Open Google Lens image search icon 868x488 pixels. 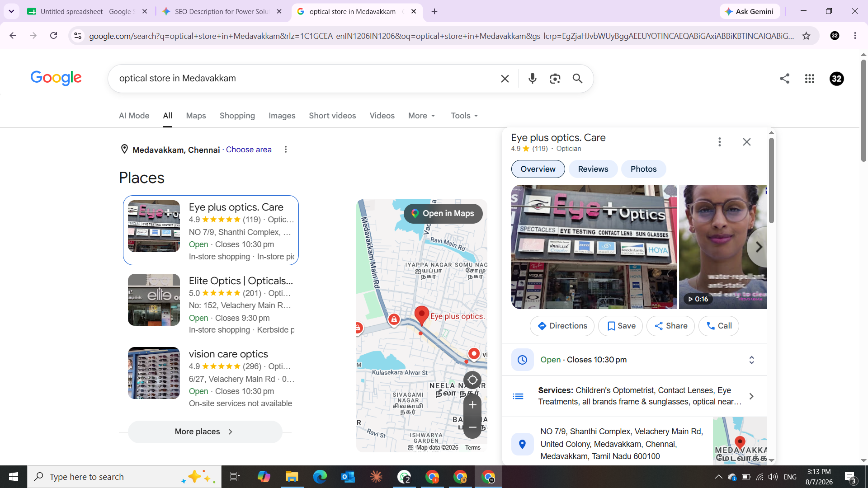[x=555, y=79]
